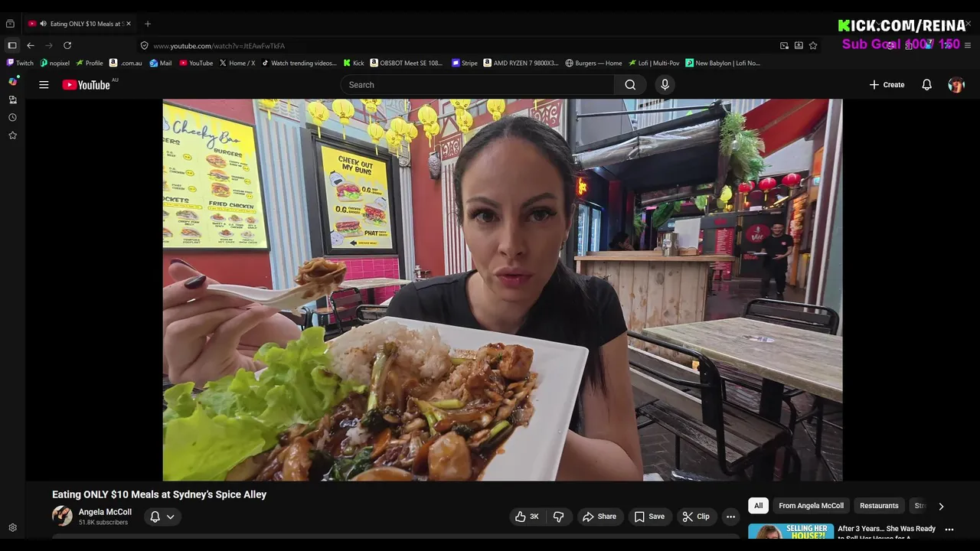980x551 pixels.
Task: Open the Profile bookmark
Action: [x=90, y=63]
